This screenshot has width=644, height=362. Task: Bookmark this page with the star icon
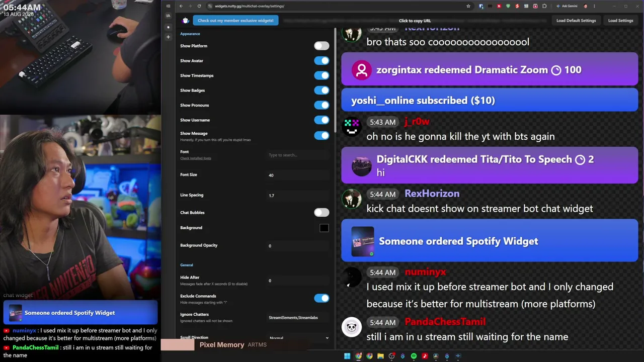(468, 6)
